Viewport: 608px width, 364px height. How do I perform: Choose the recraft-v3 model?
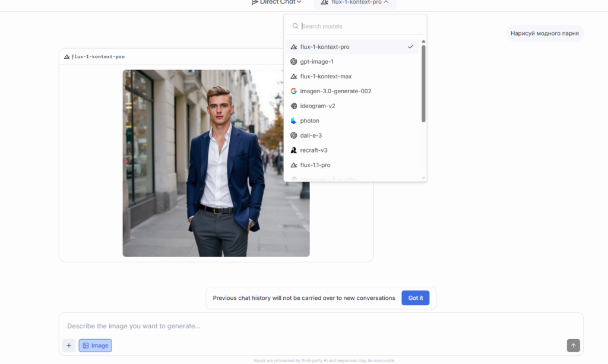point(352,150)
